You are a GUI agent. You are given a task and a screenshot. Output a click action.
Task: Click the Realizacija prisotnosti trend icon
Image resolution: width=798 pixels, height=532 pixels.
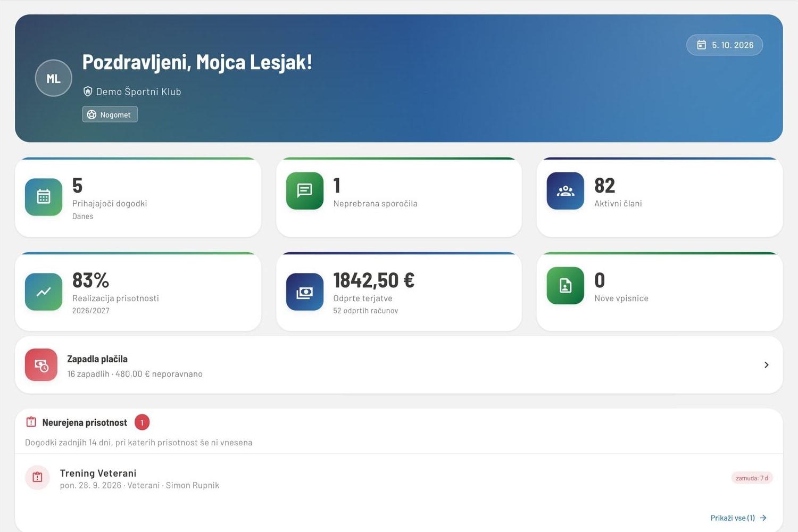[44, 292]
